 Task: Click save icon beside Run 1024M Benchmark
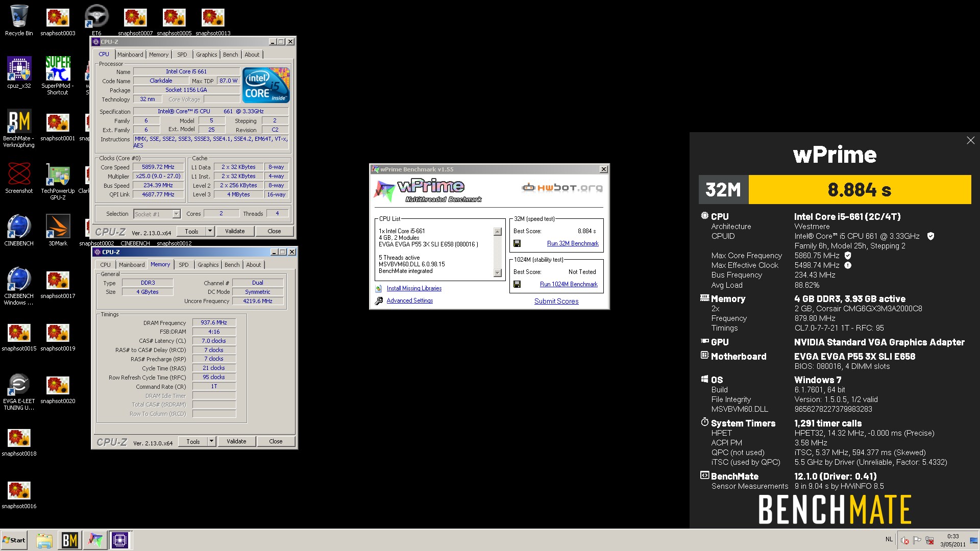(517, 284)
